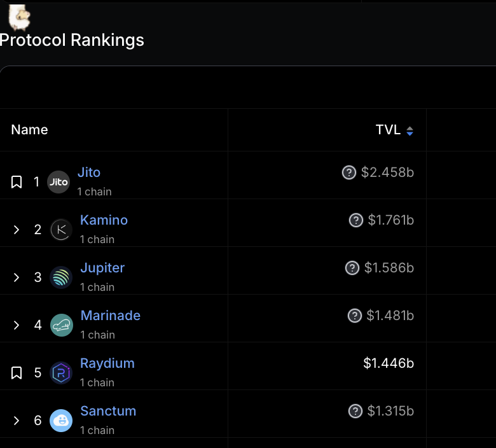Open the Raydium protocol page
This screenshot has height=448, width=496.
(107, 363)
